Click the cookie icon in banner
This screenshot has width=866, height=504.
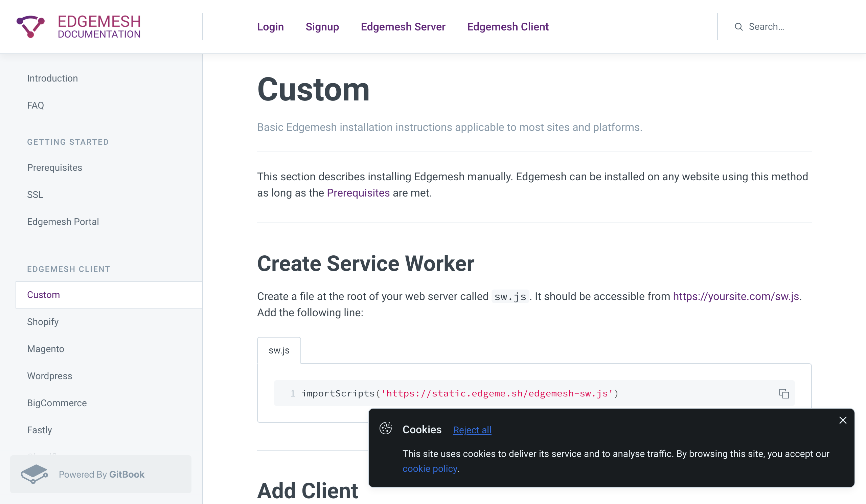[x=386, y=429]
